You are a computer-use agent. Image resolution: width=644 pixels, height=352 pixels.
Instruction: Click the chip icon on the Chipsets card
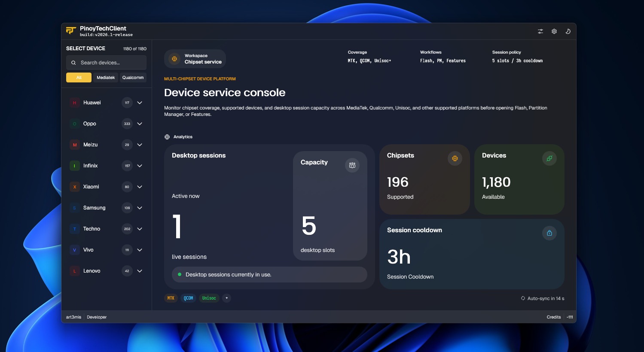pos(455,158)
